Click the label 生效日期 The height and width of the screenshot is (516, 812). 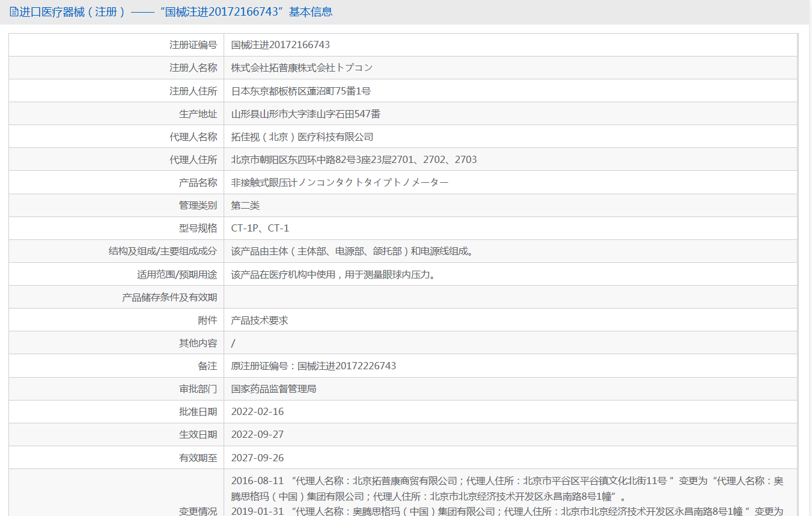(198, 434)
